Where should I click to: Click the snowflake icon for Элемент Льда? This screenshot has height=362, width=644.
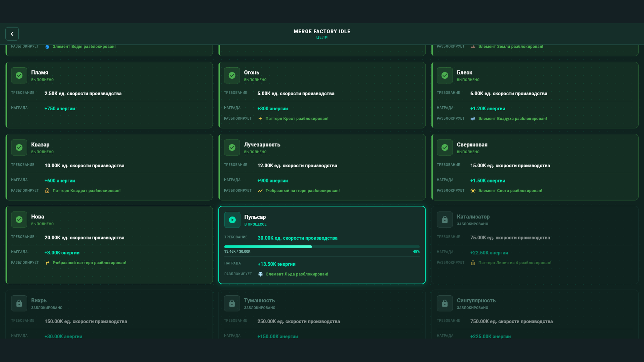coord(260,274)
